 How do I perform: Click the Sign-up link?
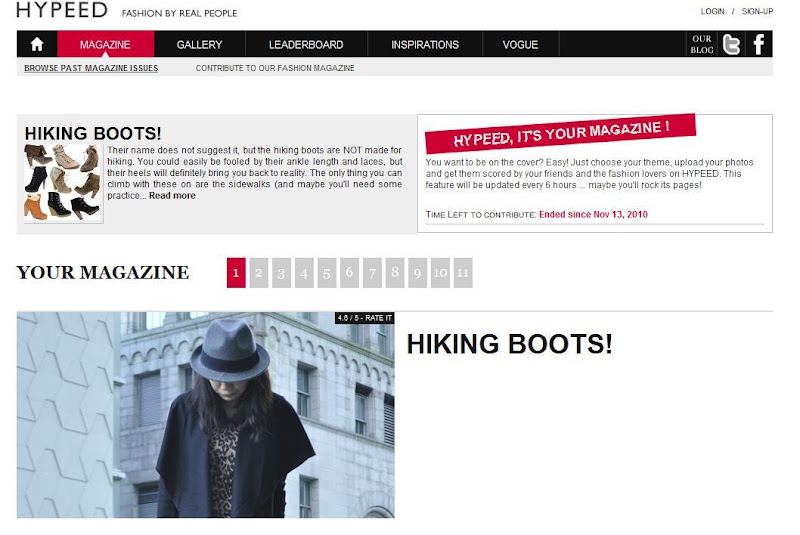pos(757,11)
